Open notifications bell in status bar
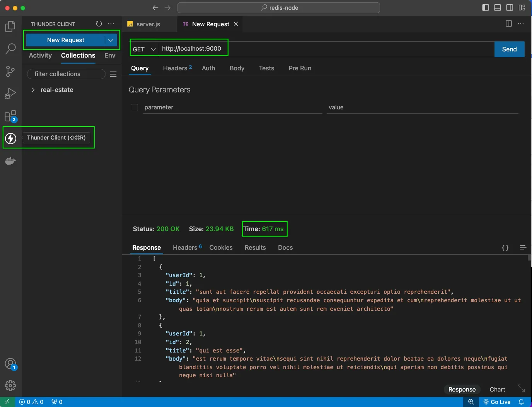This screenshot has width=532, height=407. 521,402
